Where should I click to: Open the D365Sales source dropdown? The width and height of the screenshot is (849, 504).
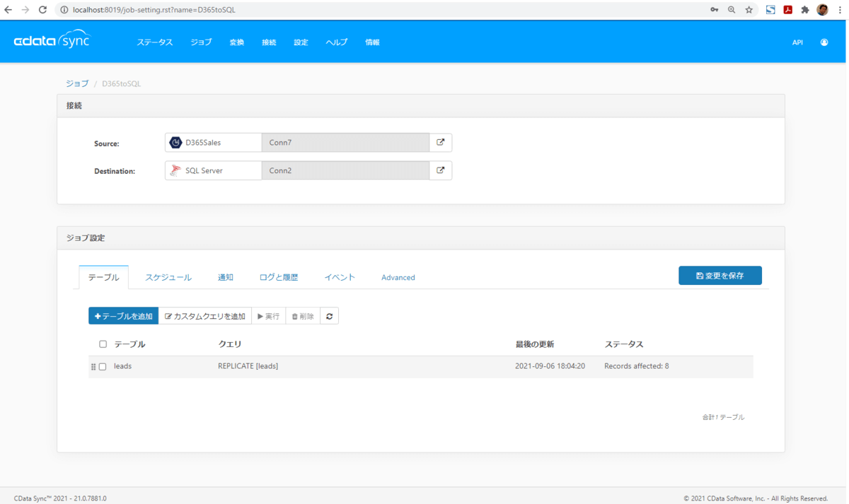click(213, 143)
